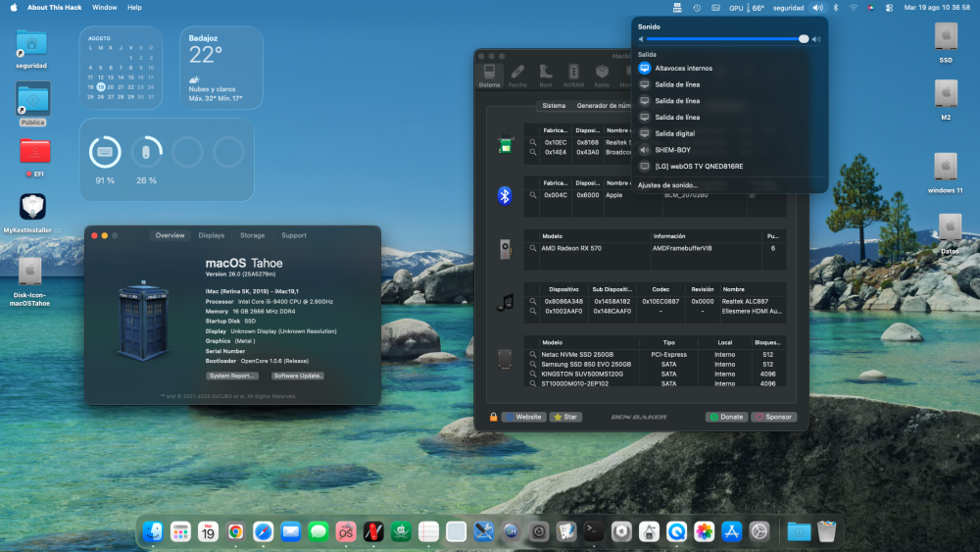Open the NVRAM toolbar section in Hackintool
Viewport: 980px width, 552px height.
pos(573,75)
